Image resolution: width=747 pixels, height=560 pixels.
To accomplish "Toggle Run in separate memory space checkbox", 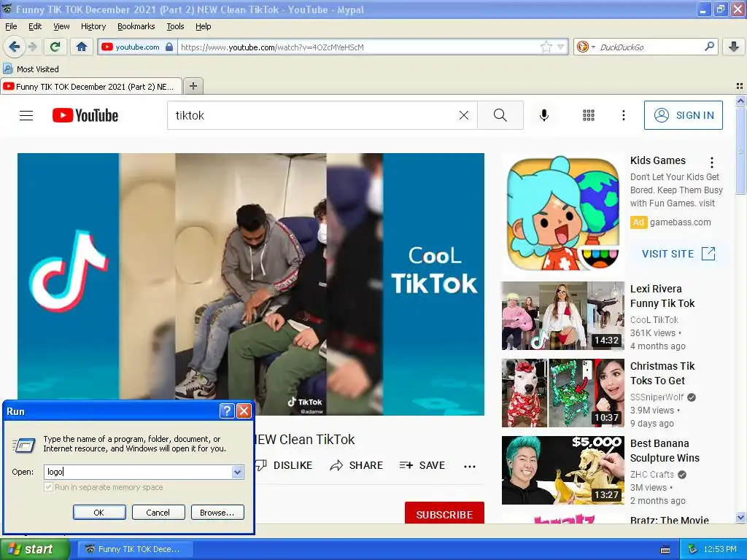I will pyautogui.click(x=48, y=487).
